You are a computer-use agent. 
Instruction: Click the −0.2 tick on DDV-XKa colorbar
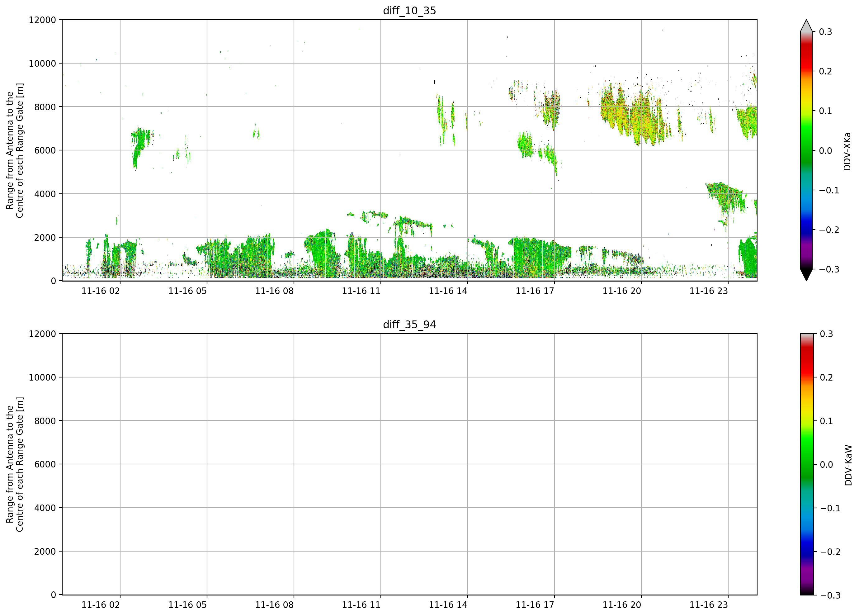[829, 230]
